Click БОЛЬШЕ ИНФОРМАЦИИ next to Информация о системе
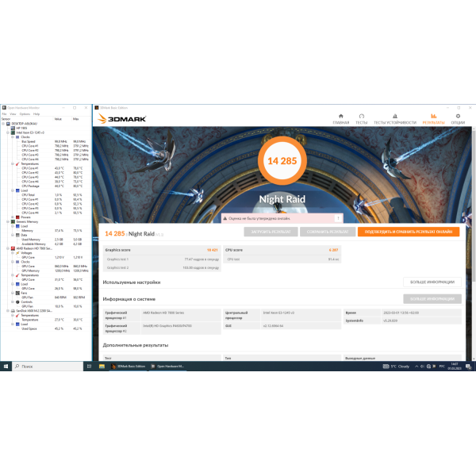This screenshot has height=476, width=476. (432, 299)
